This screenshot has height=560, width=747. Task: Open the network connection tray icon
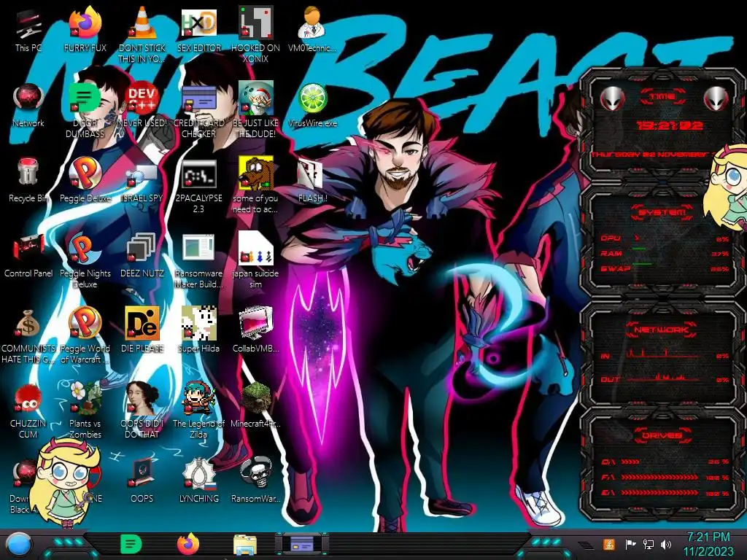pos(649,544)
